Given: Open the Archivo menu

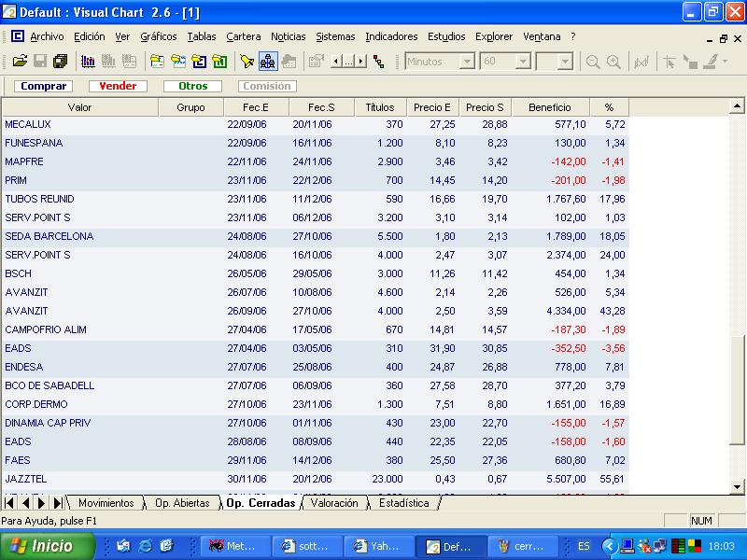Looking at the screenshot, I should 47,36.
